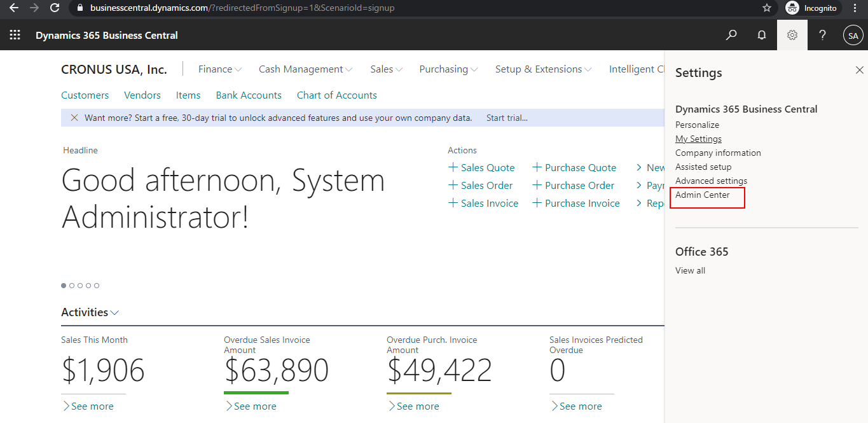Open the help question mark icon

823,35
